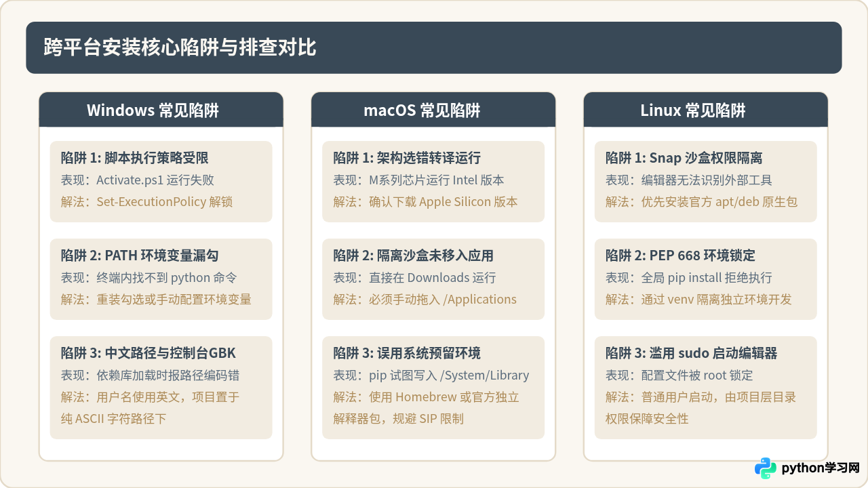Screen dimensions: 868x488
Task: Click the line "纯 ASCII 字符路径下"
Action: pos(113,419)
